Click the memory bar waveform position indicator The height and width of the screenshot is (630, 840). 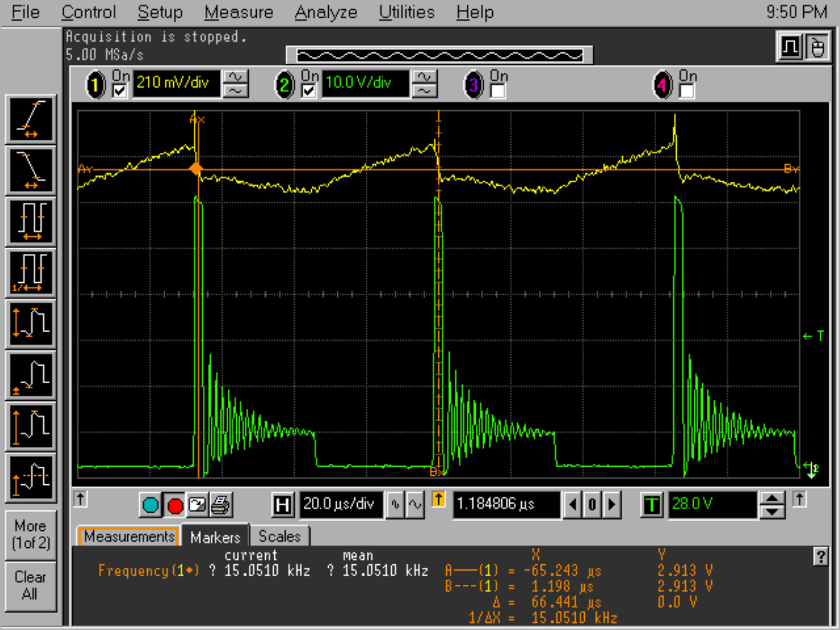tap(439, 55)
